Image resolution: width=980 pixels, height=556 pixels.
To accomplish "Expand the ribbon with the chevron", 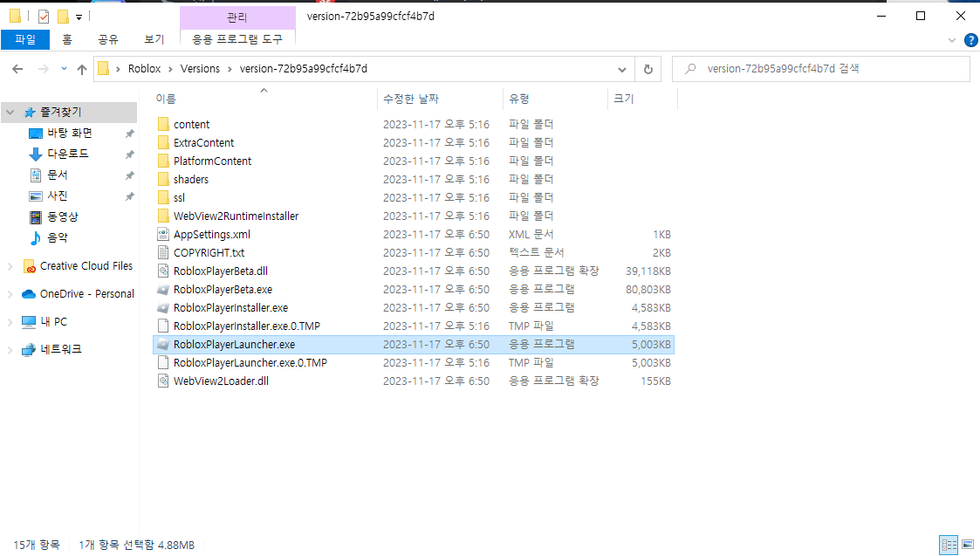I will (x=952, y=40).
